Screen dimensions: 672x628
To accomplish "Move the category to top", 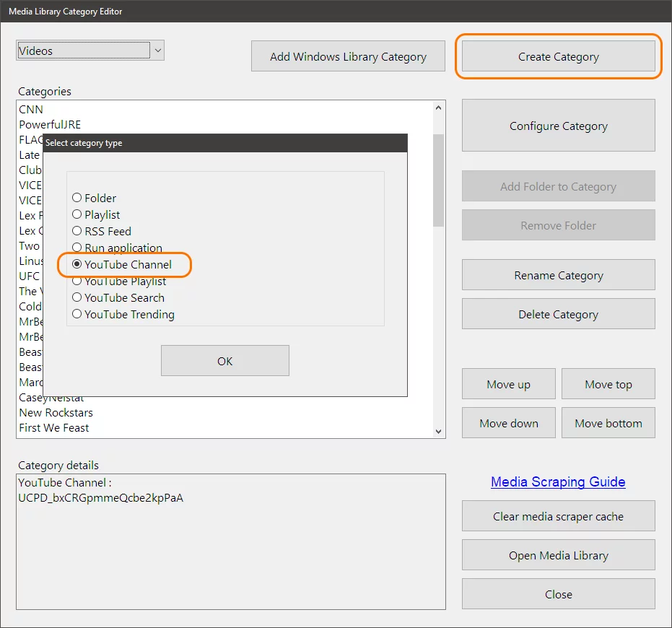I will point(608,384).
